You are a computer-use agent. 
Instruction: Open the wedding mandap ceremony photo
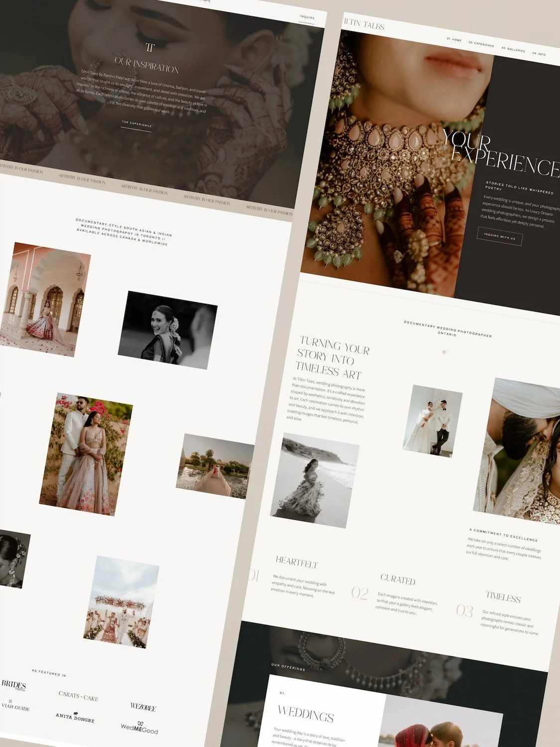click(x=121, y=602)
